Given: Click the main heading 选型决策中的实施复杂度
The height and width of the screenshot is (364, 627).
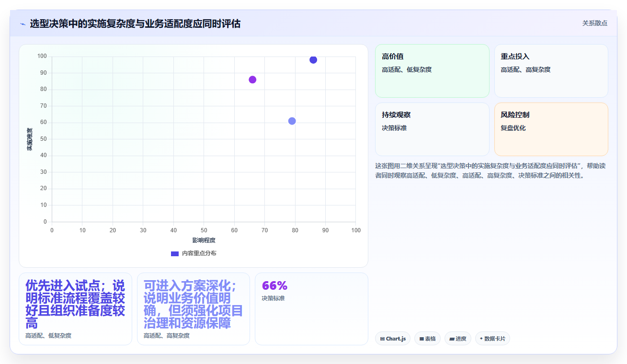Looking at the screenshot, I should pos(135,23).
